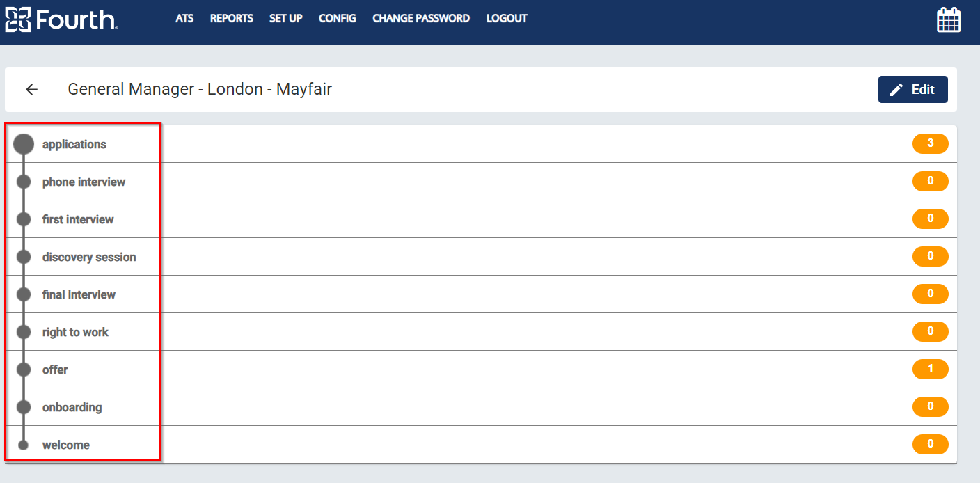Open the SET UP menu

pos(286,18)
